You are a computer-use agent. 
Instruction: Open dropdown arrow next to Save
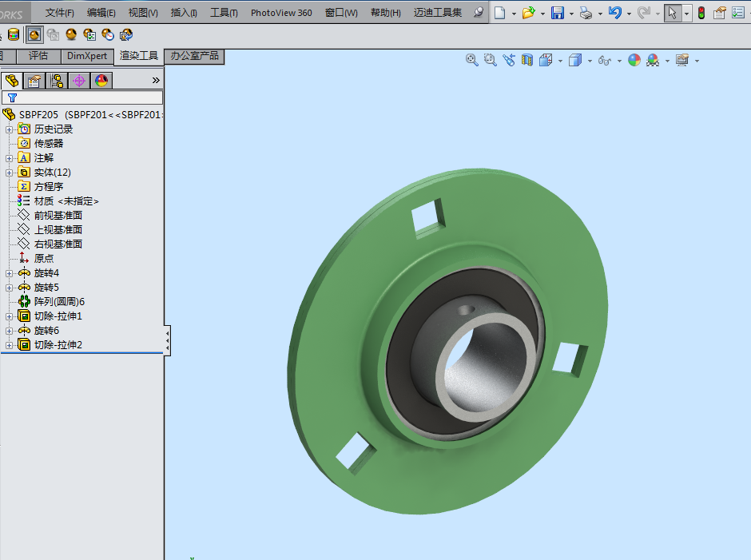pyautogui.click(x=571, y=14)
